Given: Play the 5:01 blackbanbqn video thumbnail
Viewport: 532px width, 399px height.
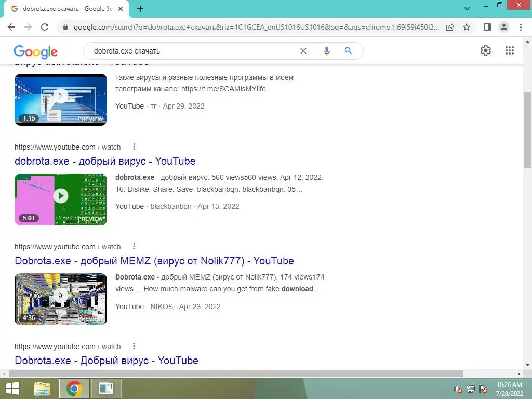Looking at the screenshot, I should click(61, 199).
